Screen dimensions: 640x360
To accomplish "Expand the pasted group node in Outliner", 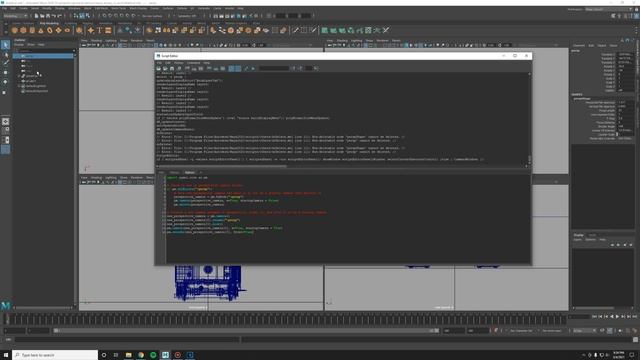I will coord(18,76).
